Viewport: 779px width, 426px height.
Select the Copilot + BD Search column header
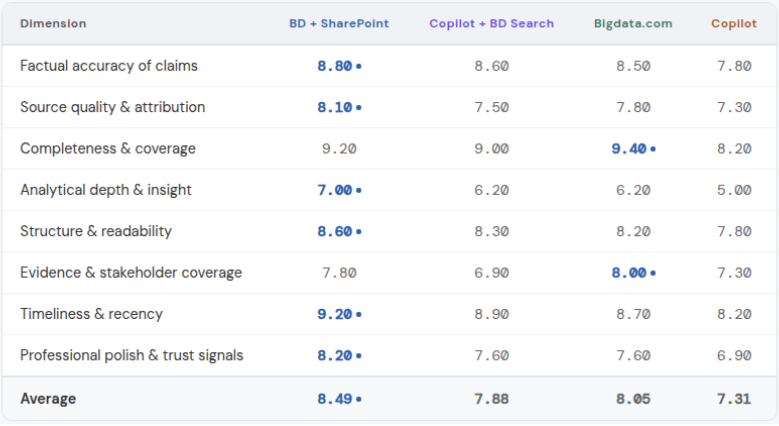pos(491,23)
